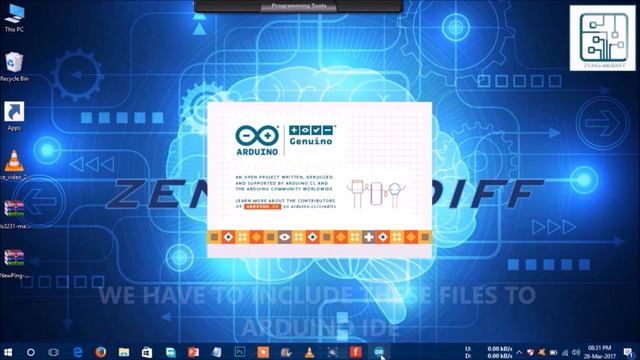Click the battery tray icon

click(553, 352)
